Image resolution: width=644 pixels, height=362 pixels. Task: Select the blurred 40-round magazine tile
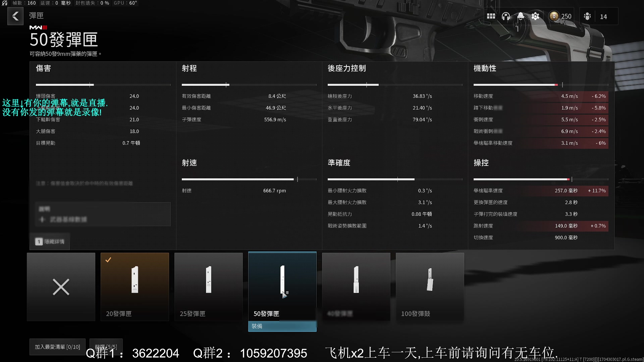coord(356,287)
